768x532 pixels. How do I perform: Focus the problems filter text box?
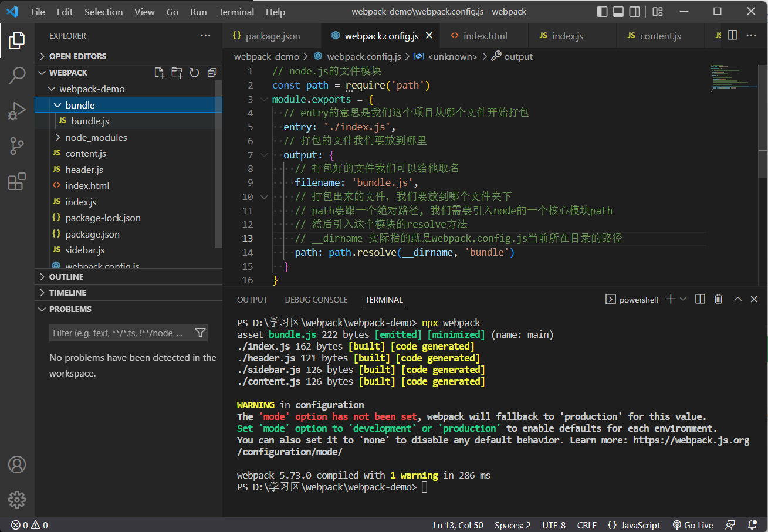click(128, 333)
